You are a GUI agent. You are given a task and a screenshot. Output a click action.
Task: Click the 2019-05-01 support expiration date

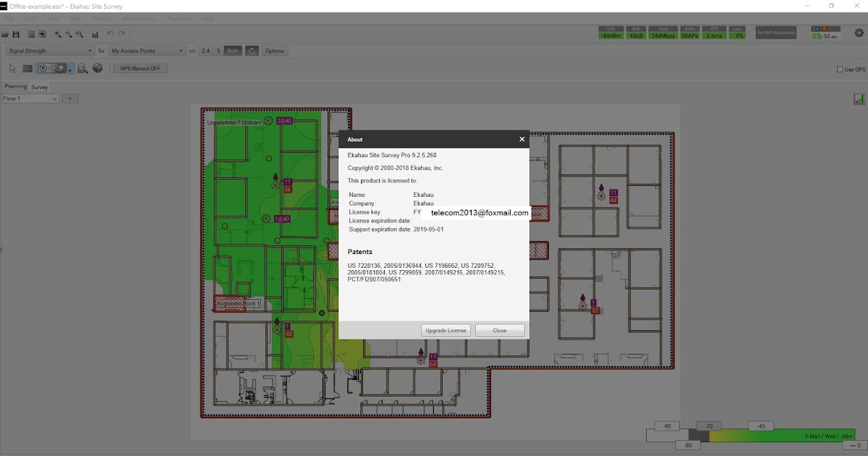[428, 229]
